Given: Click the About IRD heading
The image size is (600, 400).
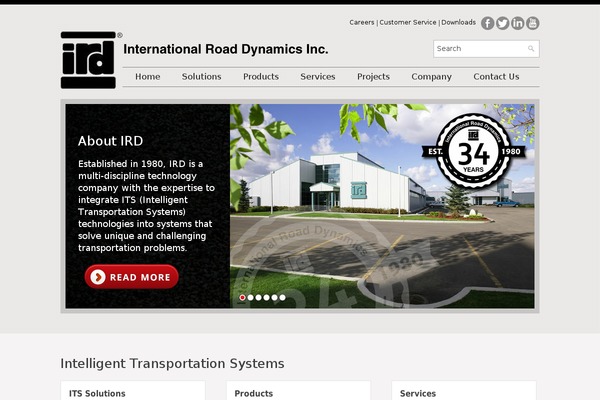Looking at the screenshot, I should (110, 141).
